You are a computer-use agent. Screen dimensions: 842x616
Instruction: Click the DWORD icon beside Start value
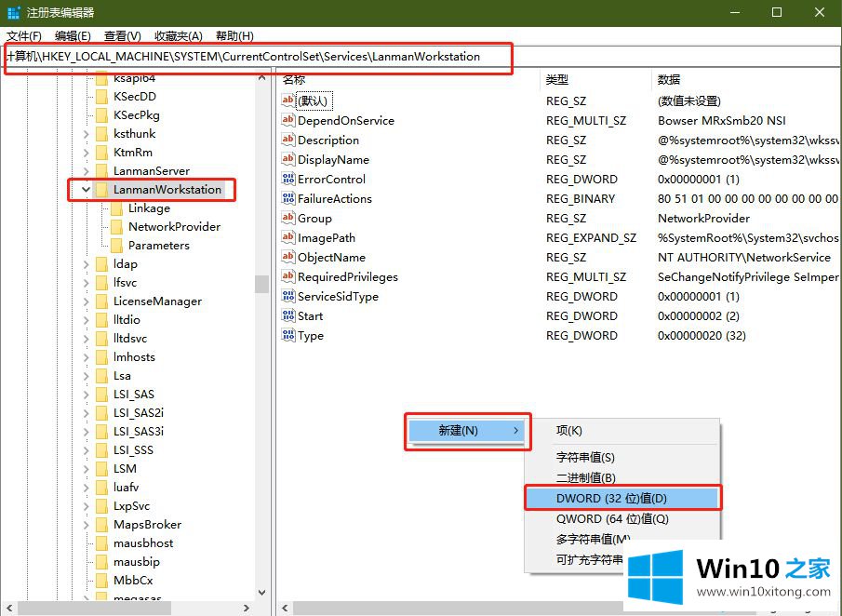pyautogui.click(x=288, y=315)
